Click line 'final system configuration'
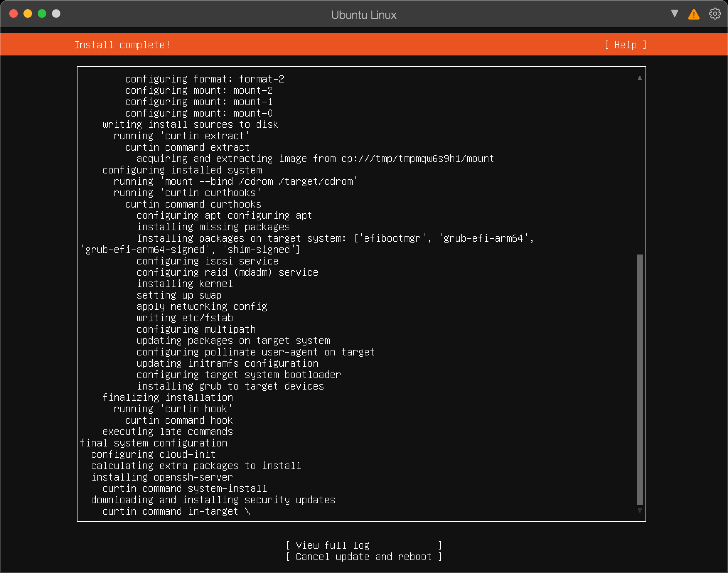 [154, 443]
